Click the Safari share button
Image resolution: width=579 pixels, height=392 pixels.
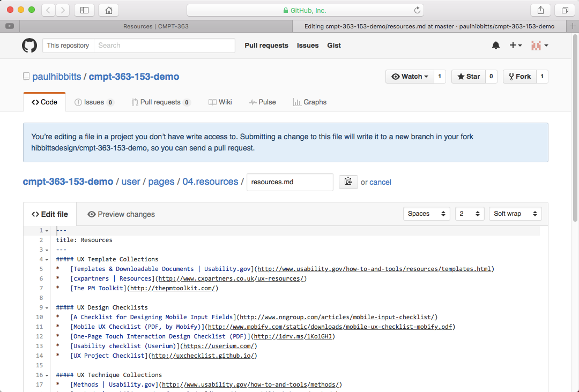point(540,10)
